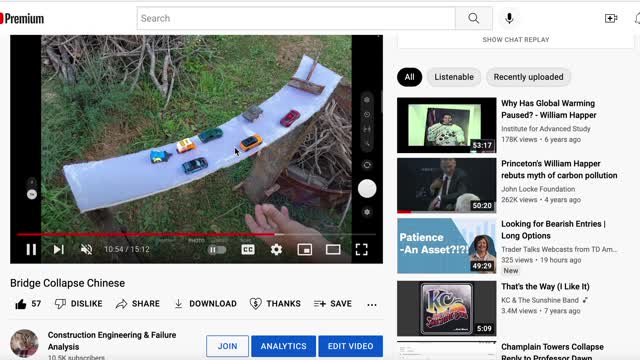Open Champlain Towers Collapse video title
The width and height of the screenshot is (640, 360).
click(552, 352)
